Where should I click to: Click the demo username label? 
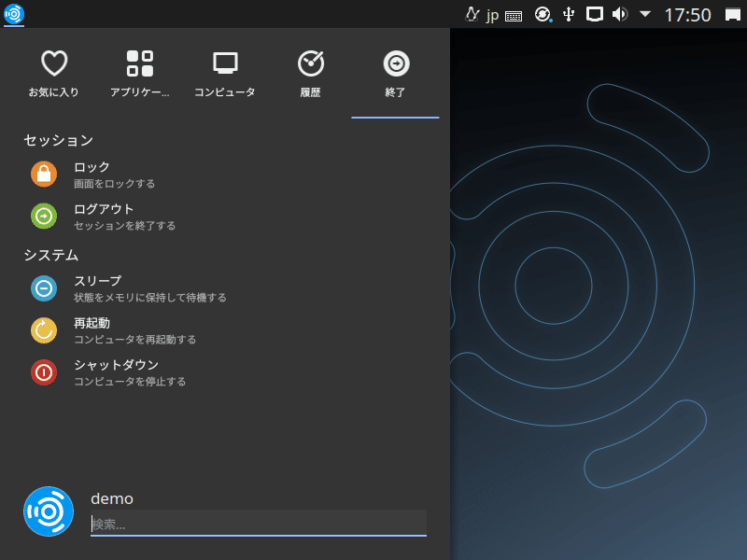coord(112,498)
